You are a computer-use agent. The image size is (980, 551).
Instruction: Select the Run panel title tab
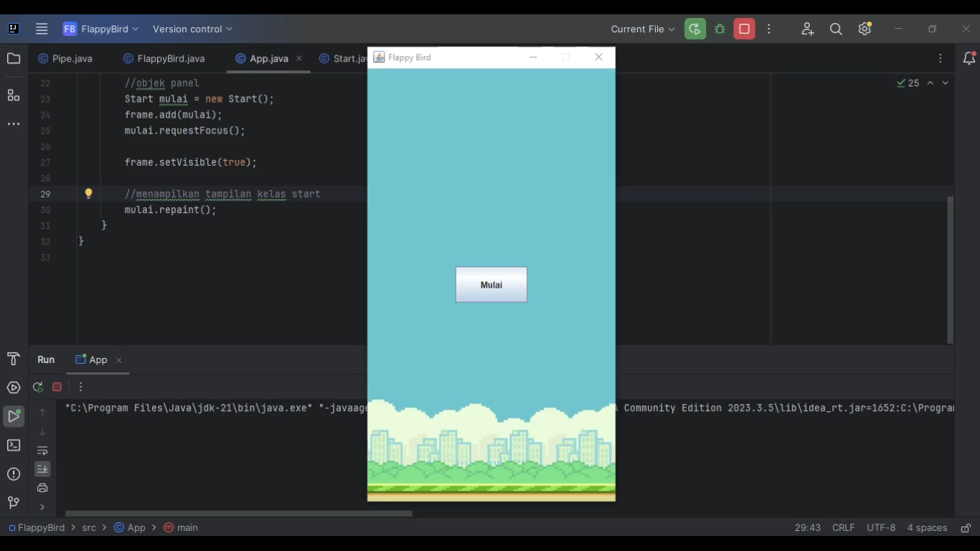point(46,359)
